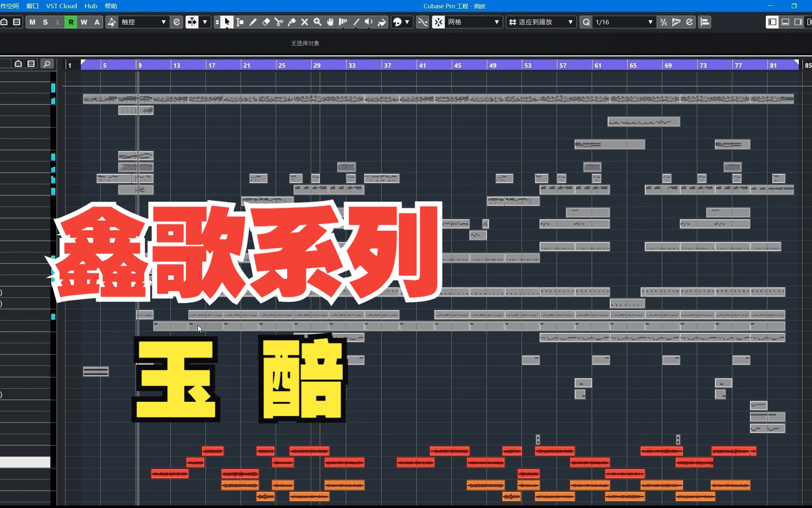Select the Play speaker tool
The height and width of the screenshot is (508, 812).
tap(368, 22)
